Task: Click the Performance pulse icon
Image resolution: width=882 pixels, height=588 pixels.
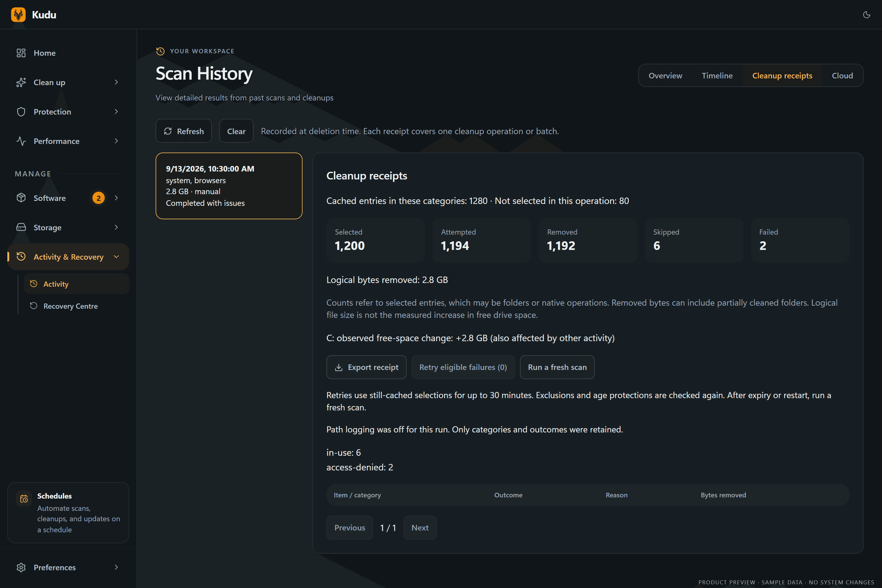Action: (21, 141)
